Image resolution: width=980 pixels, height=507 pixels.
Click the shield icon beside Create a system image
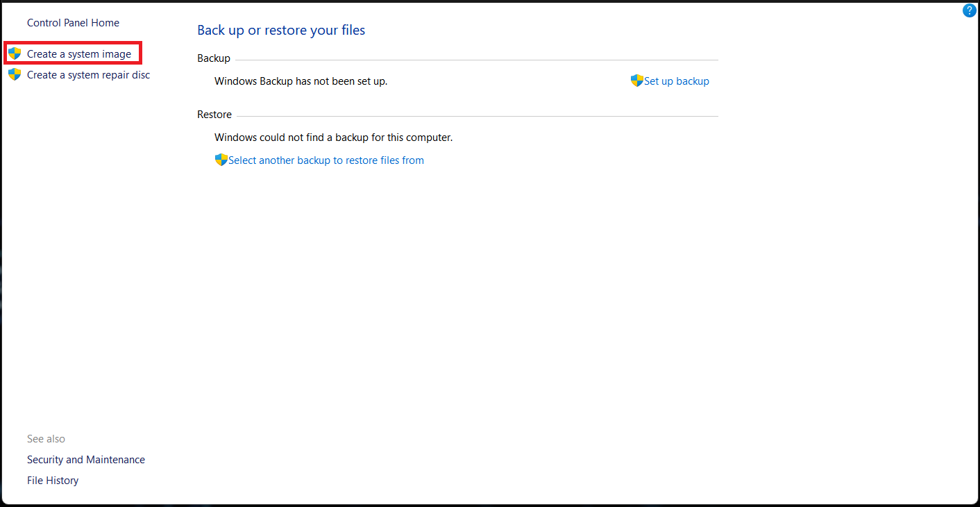click(x=15, y=53)
